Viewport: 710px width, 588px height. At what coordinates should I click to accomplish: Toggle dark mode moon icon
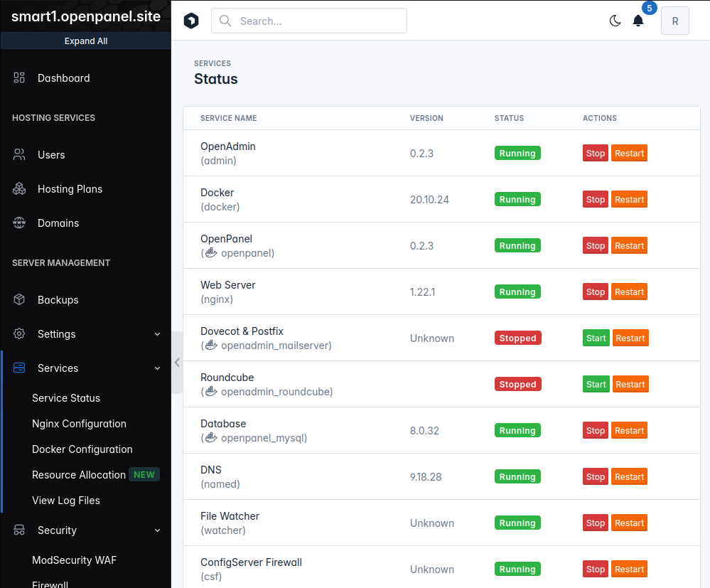pyautogui.click(x=615, y=21)
